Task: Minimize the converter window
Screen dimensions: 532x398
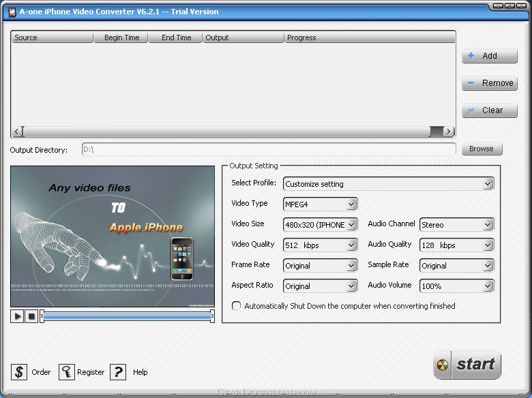Action: 498,5
